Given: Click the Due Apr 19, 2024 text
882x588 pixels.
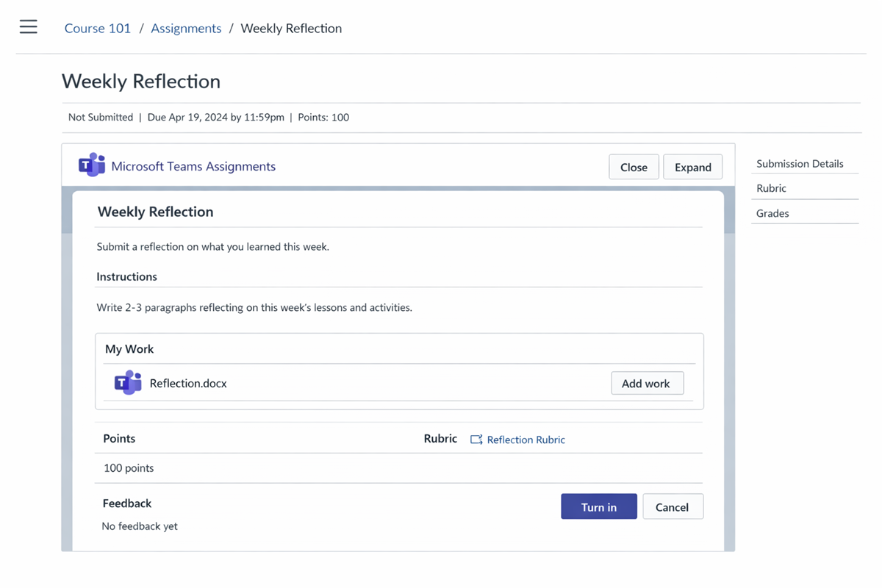Looking at the screenshot, I should click(x=216, y=117).
